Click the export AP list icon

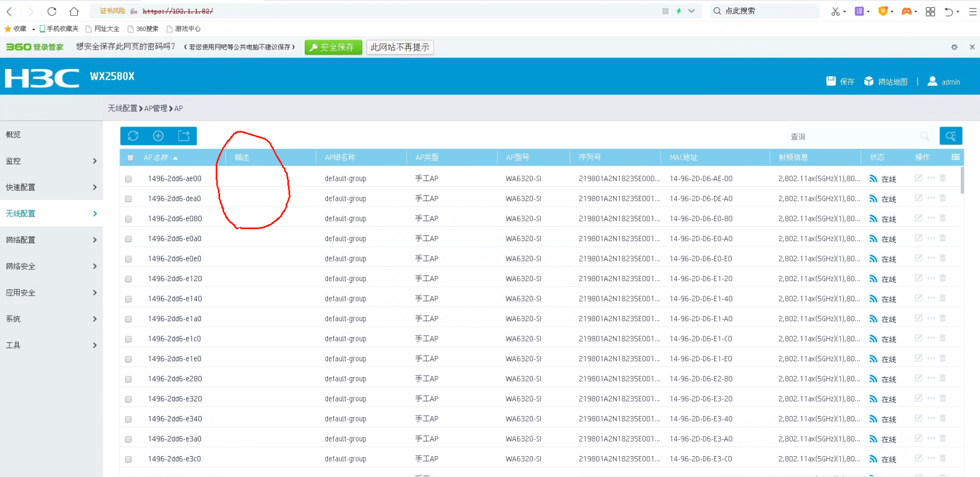click(x=184, y=136)
